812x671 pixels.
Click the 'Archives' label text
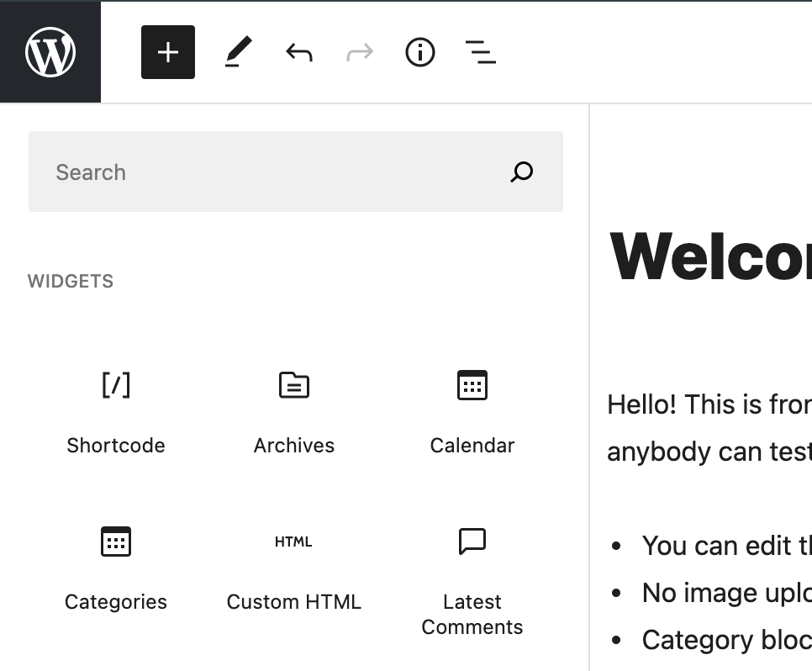[294, 446]
